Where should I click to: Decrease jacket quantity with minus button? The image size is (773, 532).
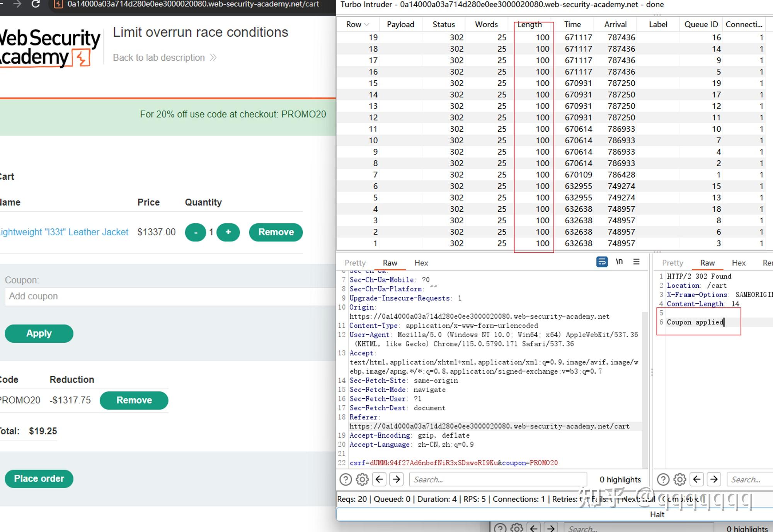click(x=196, y=232)
